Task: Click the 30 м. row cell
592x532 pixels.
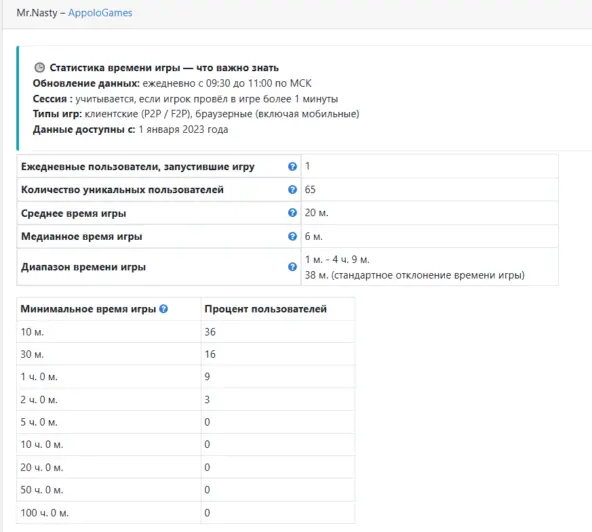Action: tap(109, 354)
